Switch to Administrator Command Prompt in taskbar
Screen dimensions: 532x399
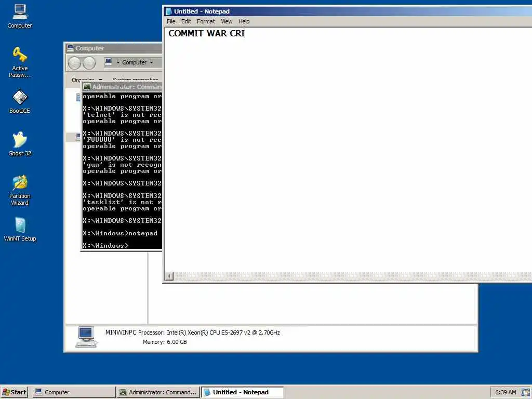[158, 392]
